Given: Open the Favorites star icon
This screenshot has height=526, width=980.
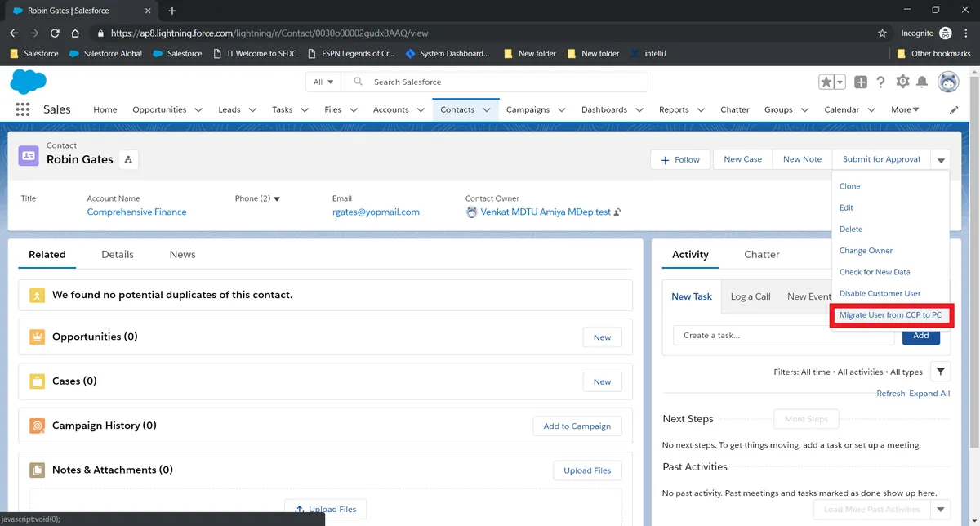Looking at the screenshot, I should click(826, 82).
